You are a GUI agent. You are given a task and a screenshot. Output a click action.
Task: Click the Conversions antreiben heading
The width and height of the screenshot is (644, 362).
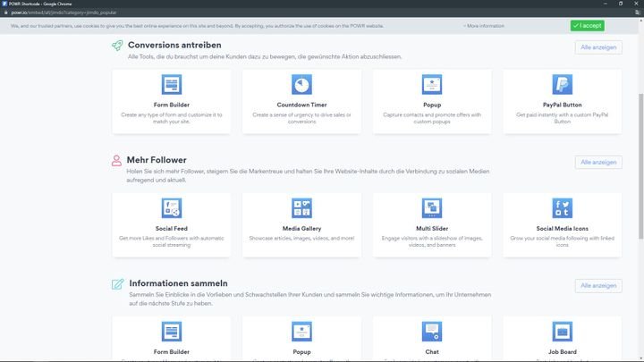[174, 46]
